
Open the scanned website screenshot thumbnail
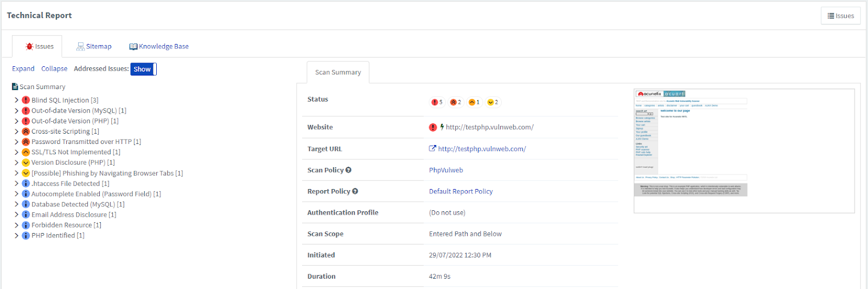coord(692,144)
